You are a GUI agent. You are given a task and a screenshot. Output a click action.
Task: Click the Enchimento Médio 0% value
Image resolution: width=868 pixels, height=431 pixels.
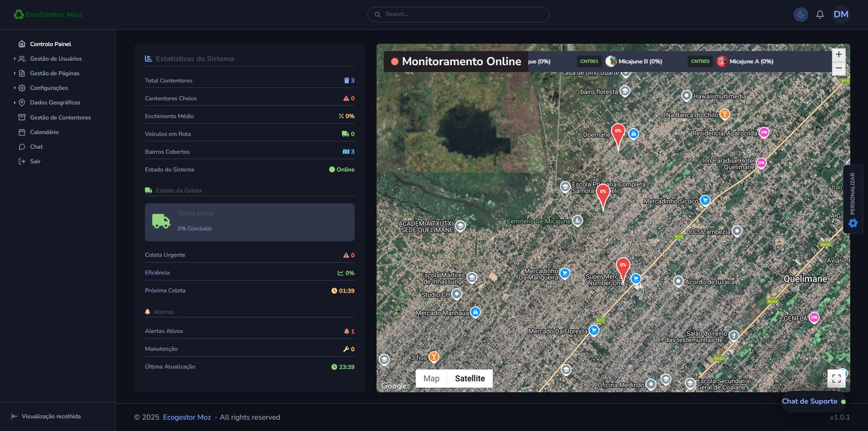(350, 116)
